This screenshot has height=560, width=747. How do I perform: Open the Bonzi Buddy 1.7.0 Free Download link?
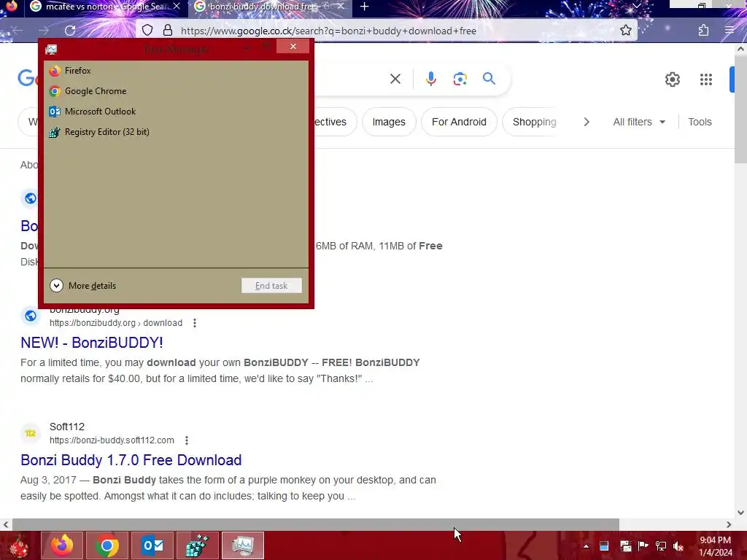click(131, 460)
